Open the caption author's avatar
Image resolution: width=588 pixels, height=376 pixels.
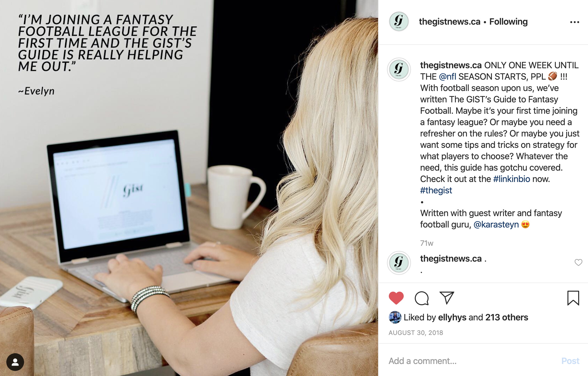399,70
